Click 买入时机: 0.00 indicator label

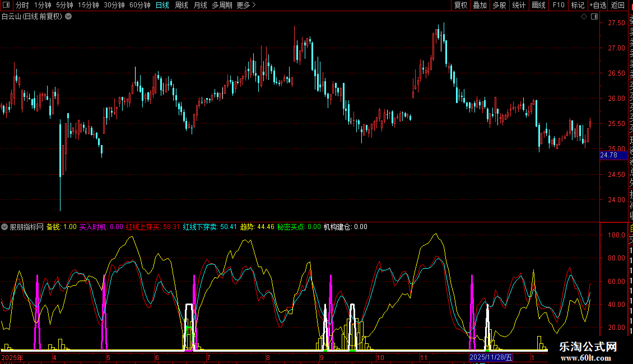click(101, 227)
